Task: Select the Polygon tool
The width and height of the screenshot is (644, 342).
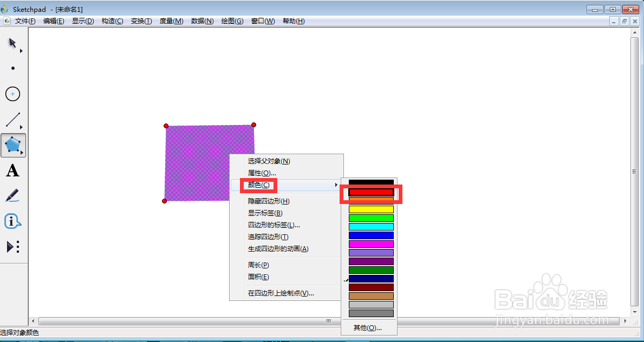Action: pos(13,145)
